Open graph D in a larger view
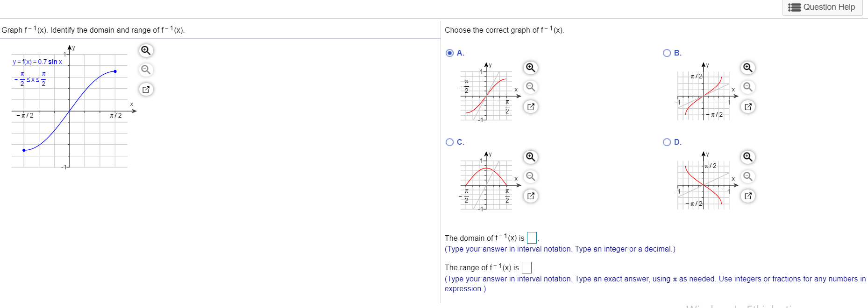868x308 pixels. (x=747, y=196)
